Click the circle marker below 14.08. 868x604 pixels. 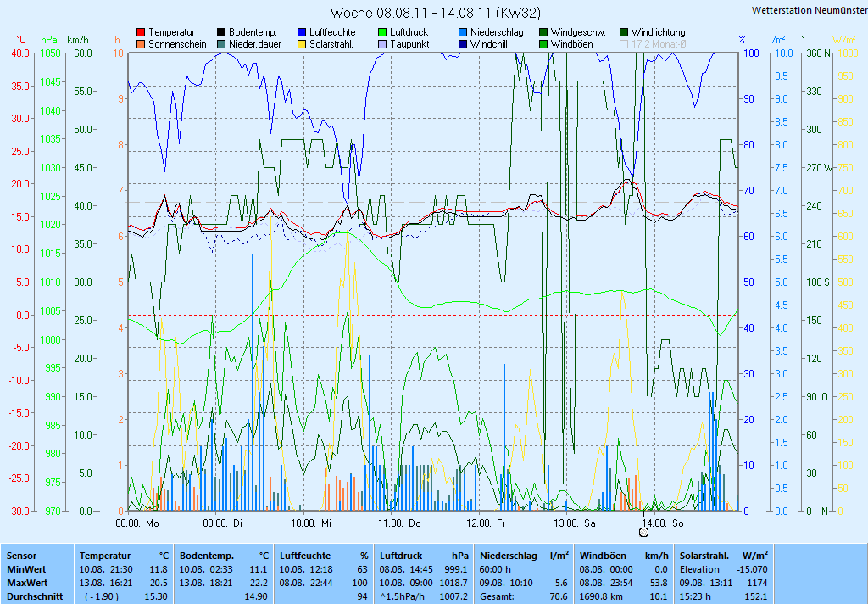643,533
